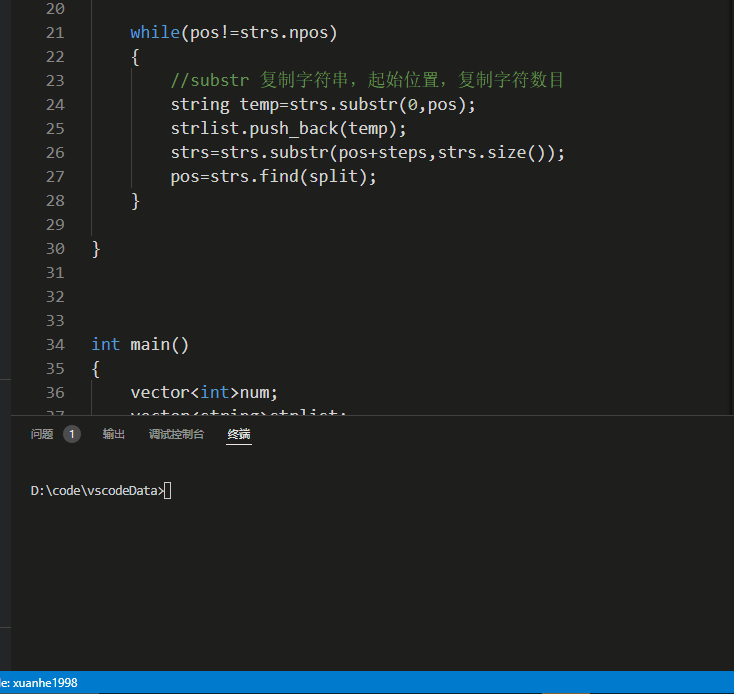Viewport: 734px width, 694px height.
Task: Open the 问题 panel tab
Action: click(x=42, y=434)
